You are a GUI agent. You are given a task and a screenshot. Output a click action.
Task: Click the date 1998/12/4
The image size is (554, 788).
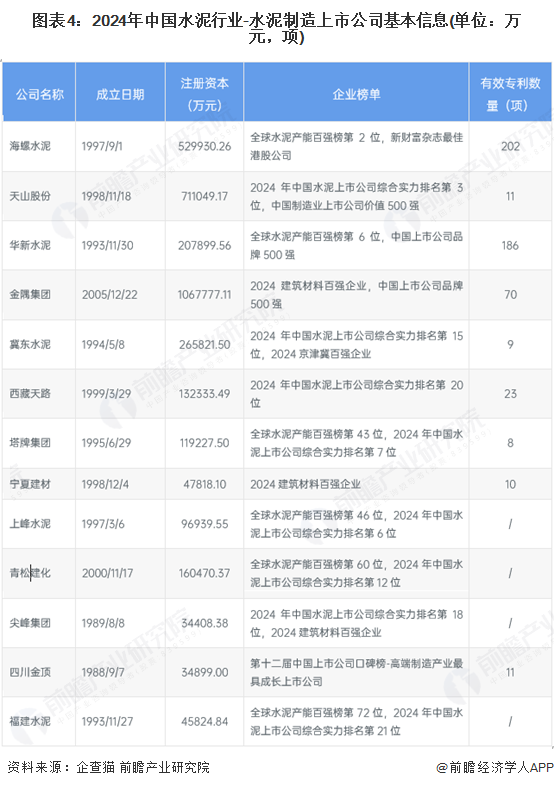pos(105,484)
